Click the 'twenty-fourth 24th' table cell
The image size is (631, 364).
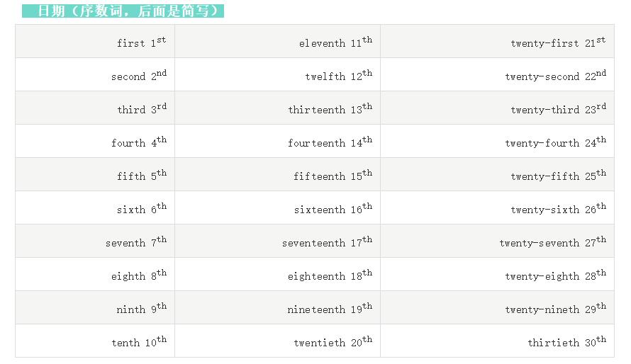point(554,142)
